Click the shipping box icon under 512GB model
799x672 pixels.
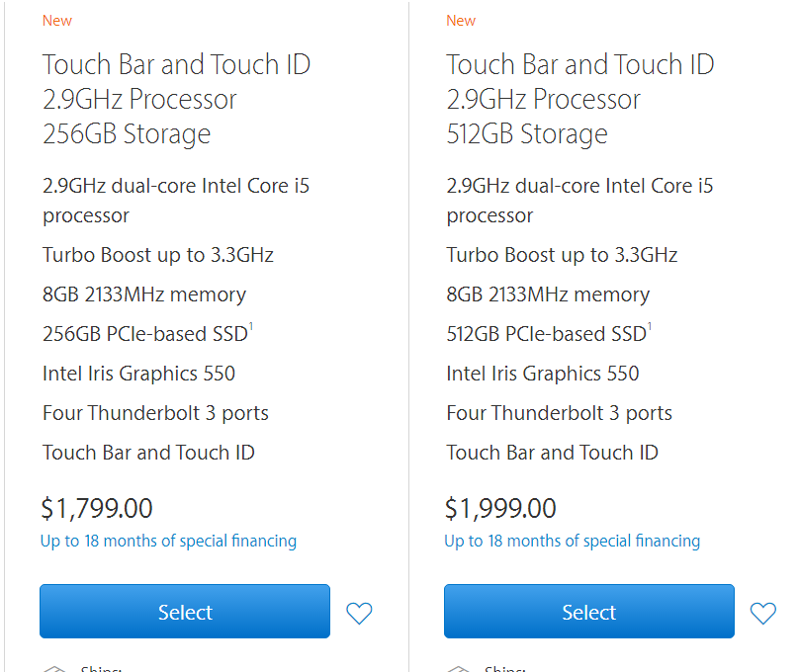click(458, 668)
